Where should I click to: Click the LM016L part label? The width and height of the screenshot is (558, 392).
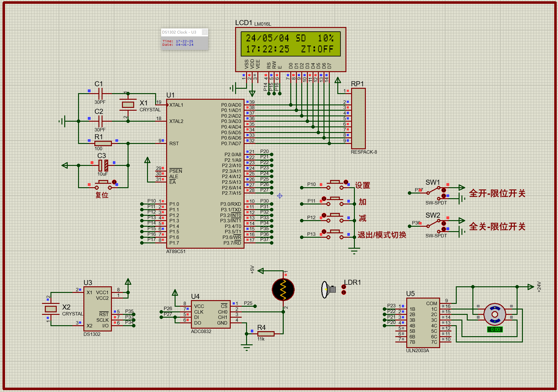click(263, 24)
